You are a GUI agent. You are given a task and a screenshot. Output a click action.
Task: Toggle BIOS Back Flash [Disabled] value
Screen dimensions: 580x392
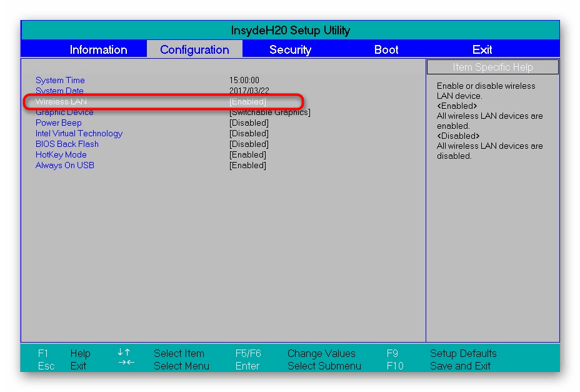click(249, 144)
